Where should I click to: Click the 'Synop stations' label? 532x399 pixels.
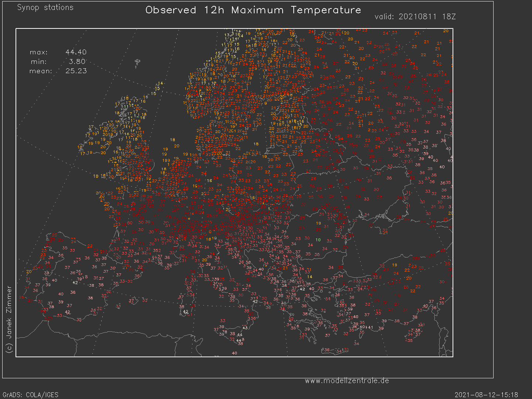(x=45, y=7)
